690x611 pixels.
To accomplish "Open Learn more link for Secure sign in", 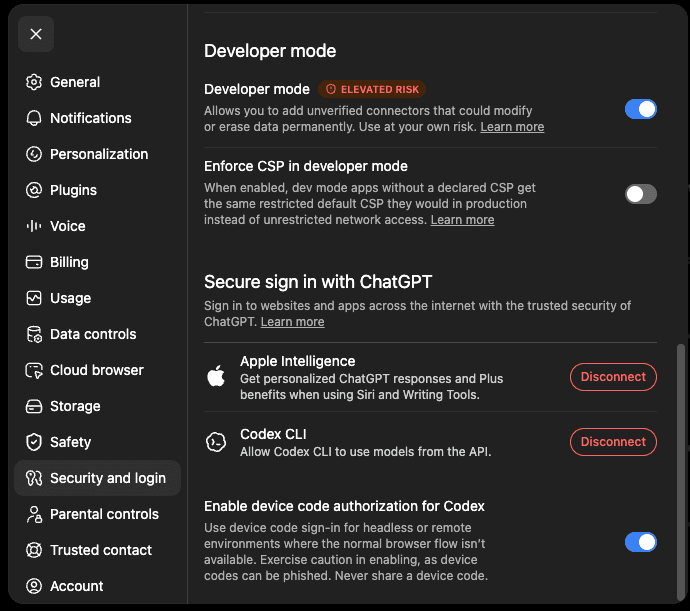I will [x=293, y=322].
